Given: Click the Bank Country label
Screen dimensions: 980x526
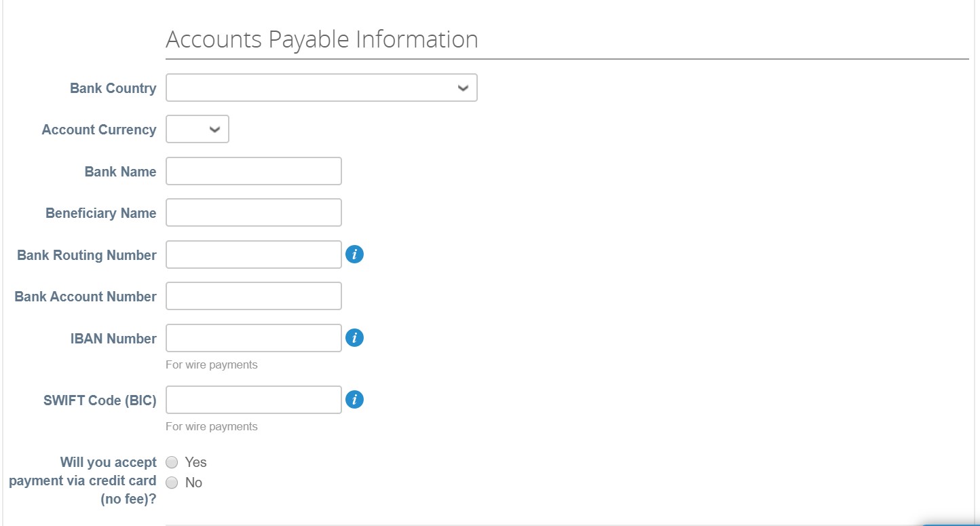Looking at the screenshot, I should point(113,88).
